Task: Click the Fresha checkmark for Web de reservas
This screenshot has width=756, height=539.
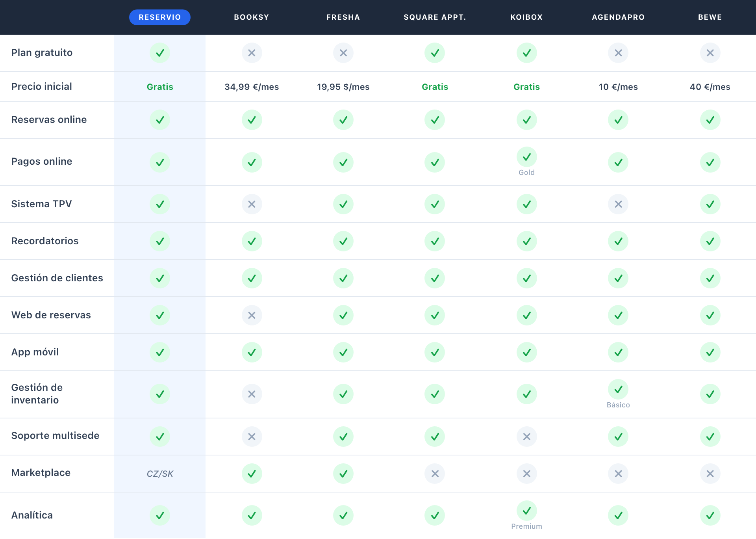Action: click(343, 315)
